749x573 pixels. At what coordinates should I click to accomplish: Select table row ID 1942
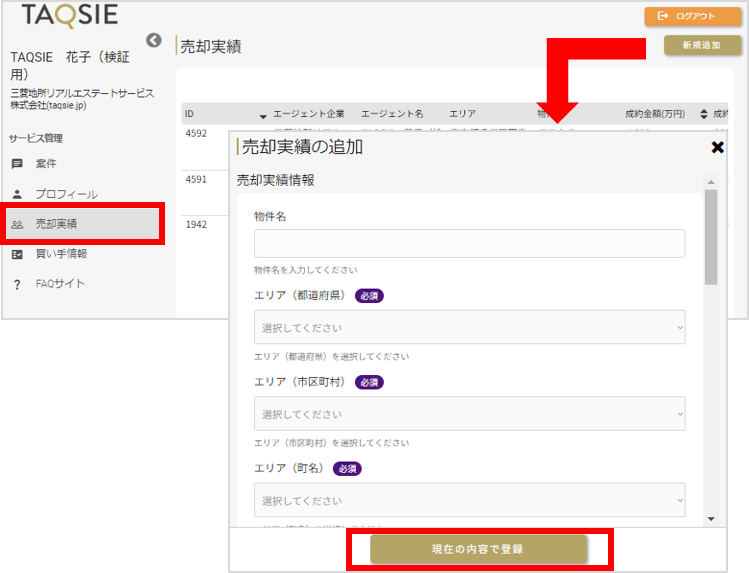coord(196,224)
